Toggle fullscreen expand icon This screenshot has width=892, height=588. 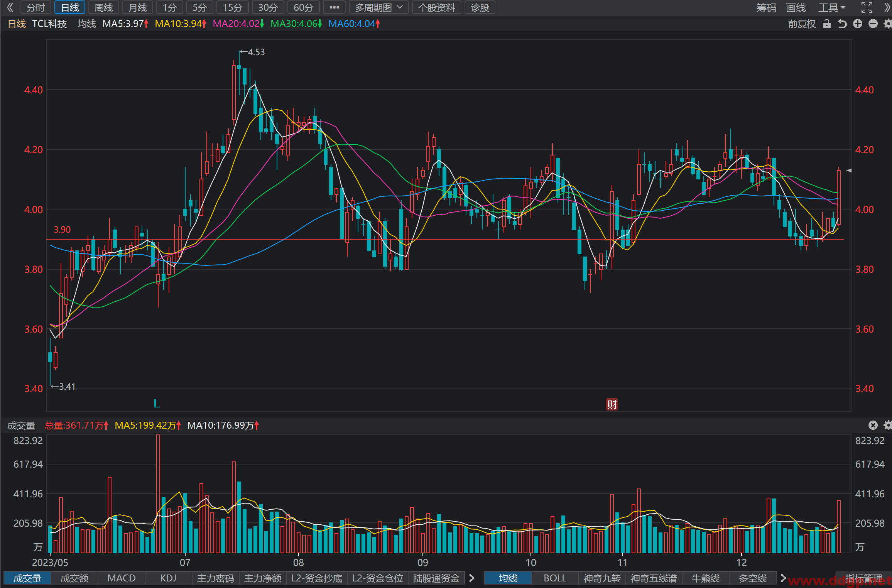pyautogui.click(x=867, y=7)
